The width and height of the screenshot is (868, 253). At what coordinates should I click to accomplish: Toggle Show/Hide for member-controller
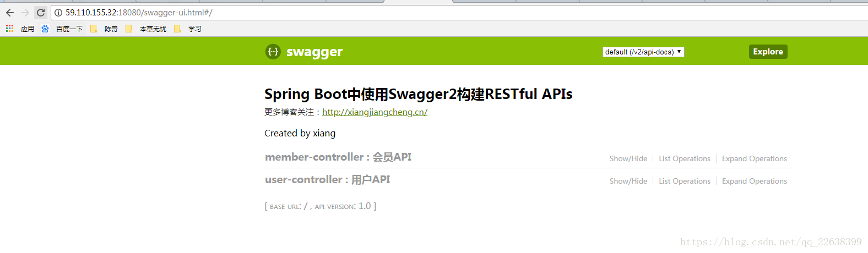[x=628, y=158]
